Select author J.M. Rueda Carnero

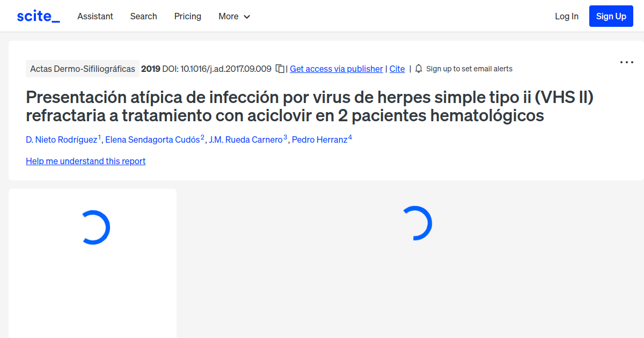pos(245,139)
